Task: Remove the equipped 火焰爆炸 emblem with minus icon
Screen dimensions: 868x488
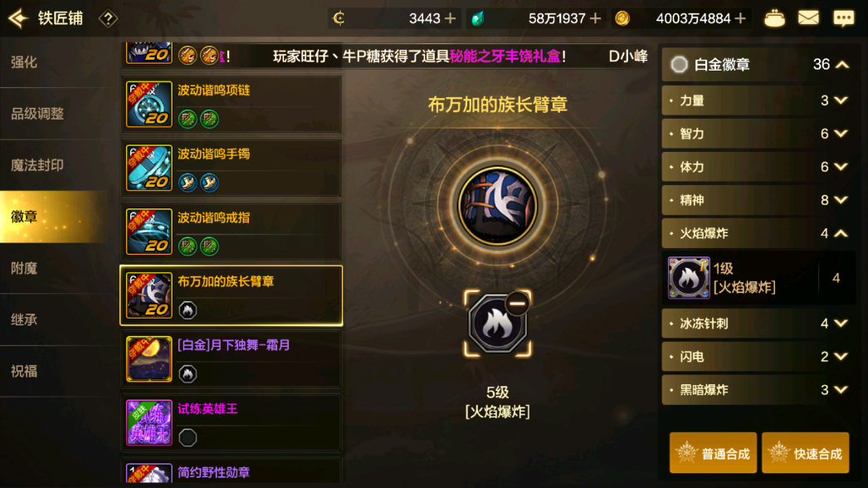Action: point(518,304)
